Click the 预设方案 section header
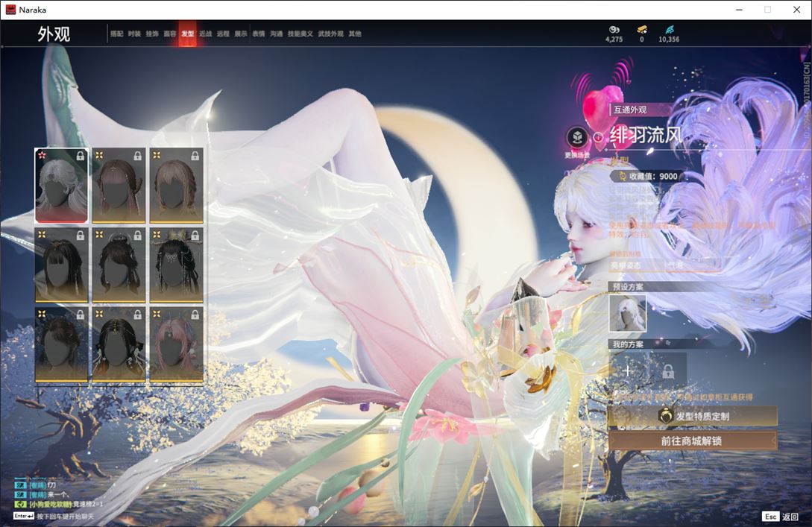This screenshot has height=527, width=812. (x=628, y=287)
